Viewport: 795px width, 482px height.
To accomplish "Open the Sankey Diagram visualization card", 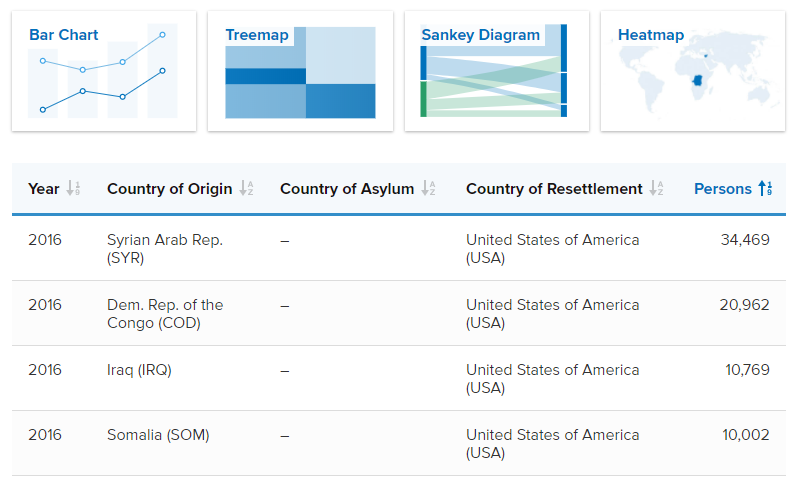I will [x=497, y=71].
